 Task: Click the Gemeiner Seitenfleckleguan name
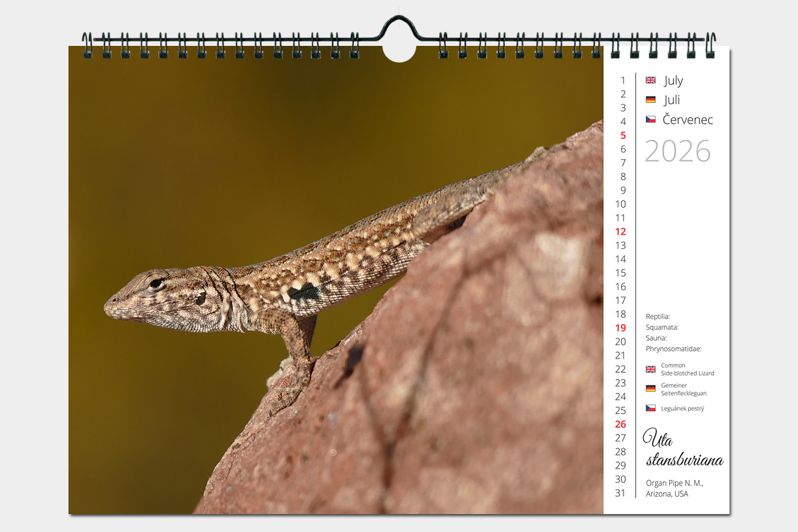684,389
